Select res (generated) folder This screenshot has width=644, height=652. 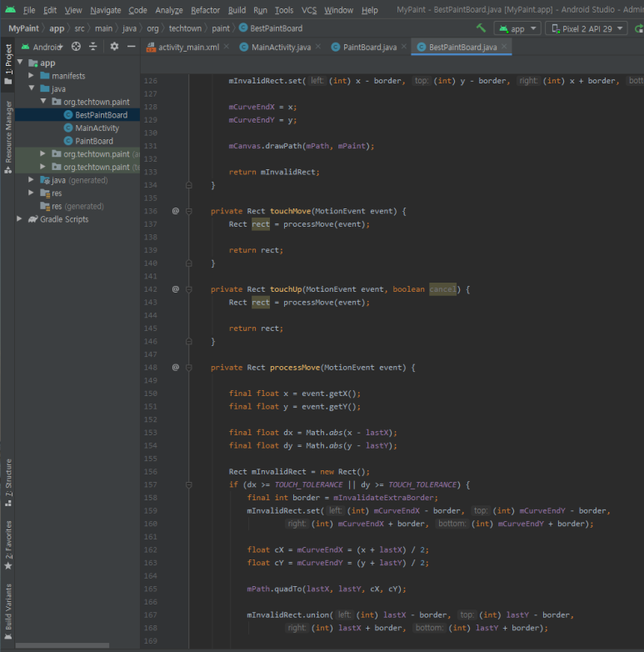pos(72,206)
